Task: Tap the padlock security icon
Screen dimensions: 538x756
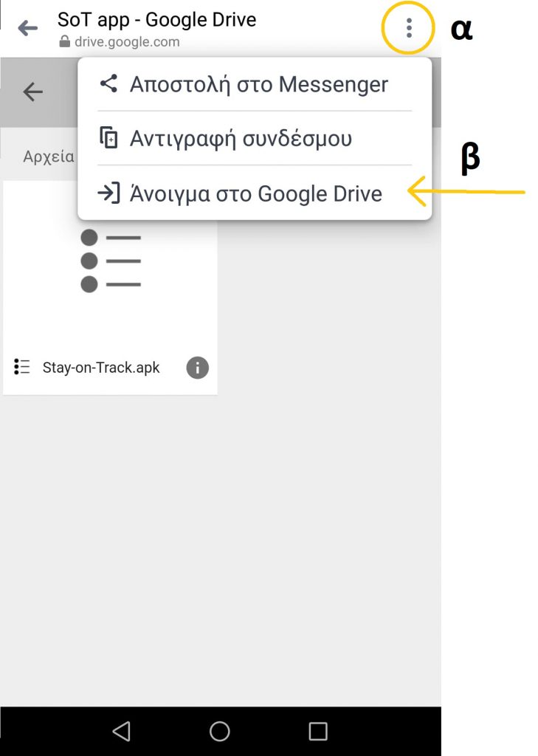Action: (x=64, y=42)
